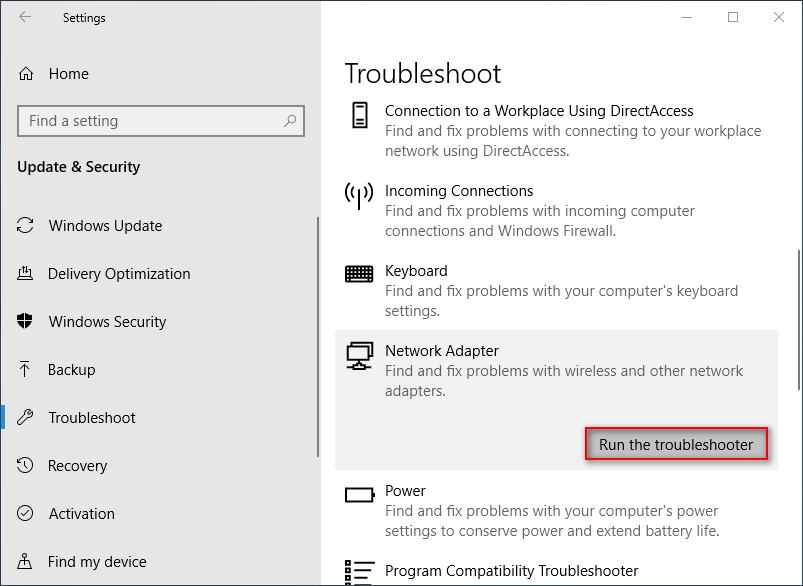Open Delivery Optimization page

[x=119, y=274]
